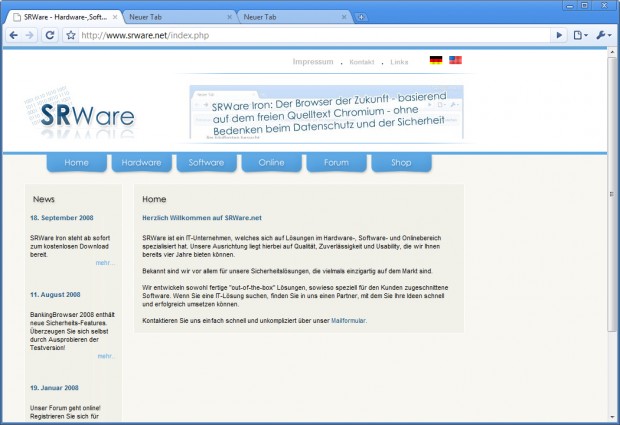Open the Shop navigation button
The height and width of the screenshot is (425, 620).
pyautogui.click(x=401, y=163)
